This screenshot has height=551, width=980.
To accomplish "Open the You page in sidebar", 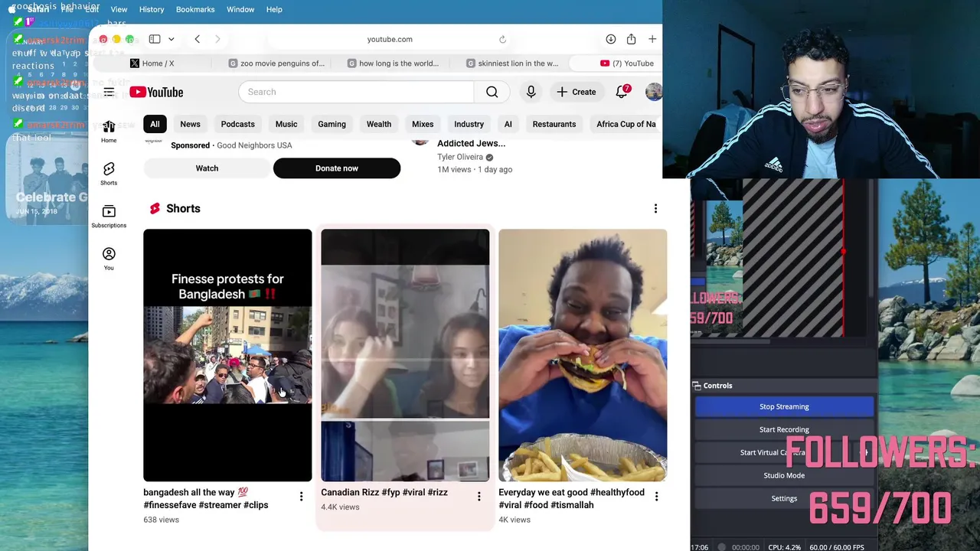I will [x=109, y=259].
